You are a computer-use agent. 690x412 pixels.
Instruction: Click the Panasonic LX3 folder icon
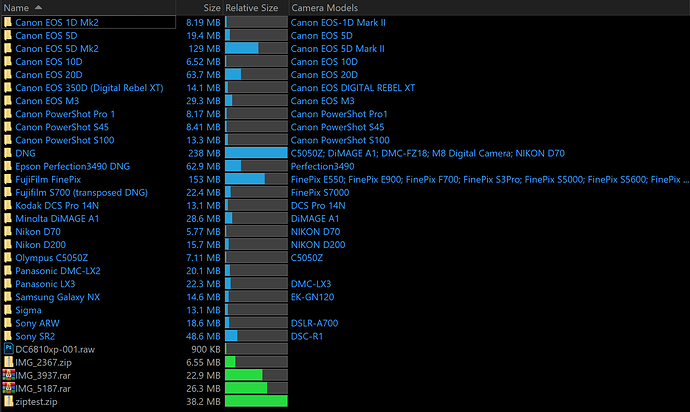tap(8, 284)
